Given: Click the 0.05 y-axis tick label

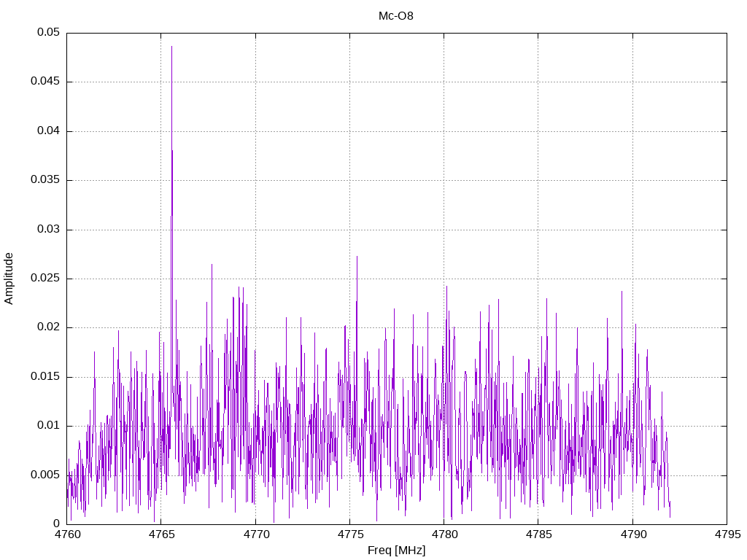Looking at the screenshot, I should pos(48,33).
